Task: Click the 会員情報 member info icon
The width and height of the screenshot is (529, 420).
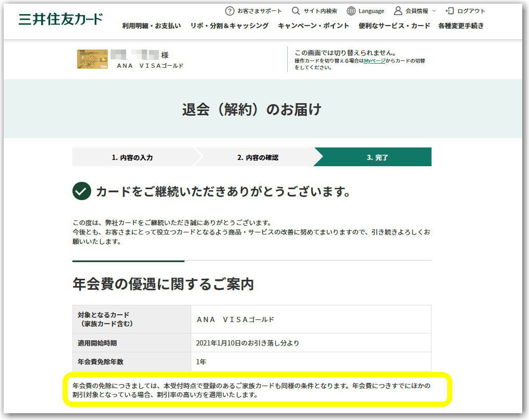Action: (x=398, y=10)
